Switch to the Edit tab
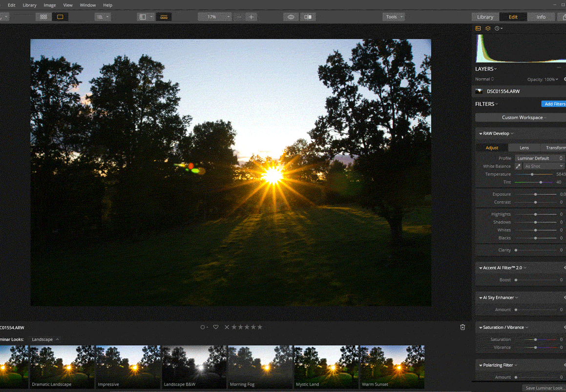 [x=513, y=17]
